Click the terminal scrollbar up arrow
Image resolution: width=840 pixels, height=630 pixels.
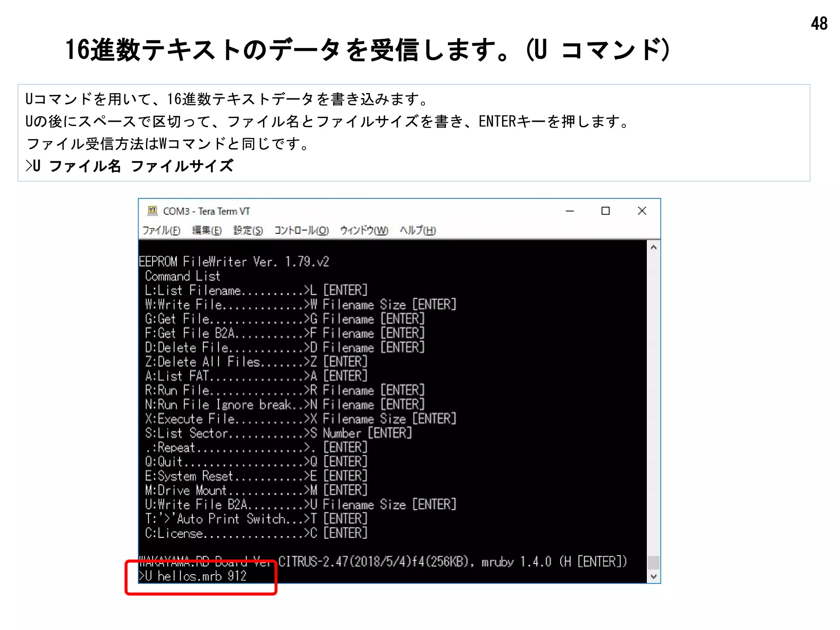pos(654,247)
